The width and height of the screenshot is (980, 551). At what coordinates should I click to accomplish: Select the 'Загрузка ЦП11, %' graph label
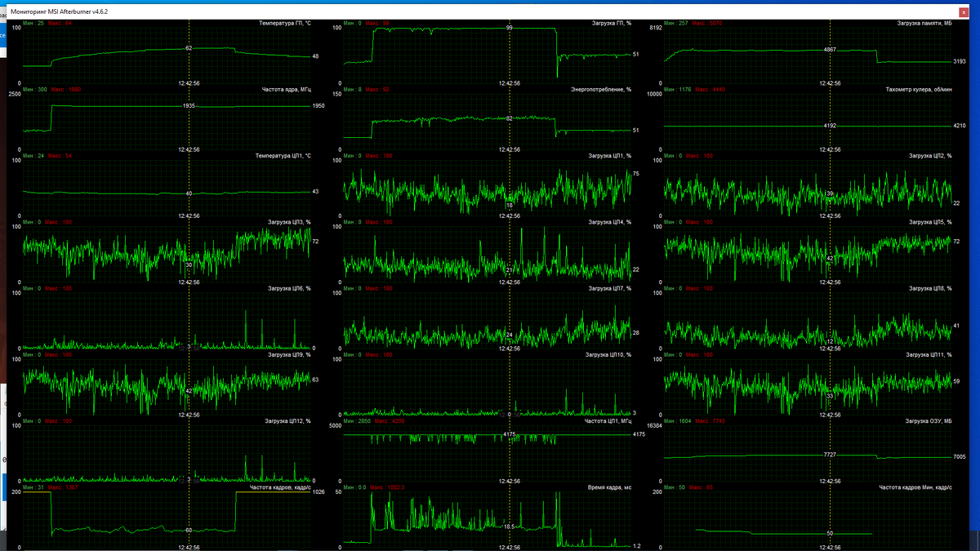(929, 354)
